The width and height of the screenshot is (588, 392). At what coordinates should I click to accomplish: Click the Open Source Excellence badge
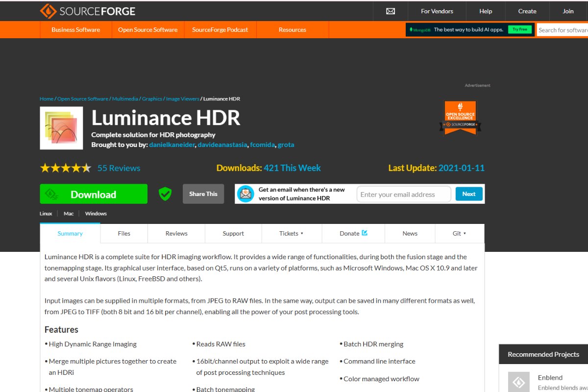point(460,117)
